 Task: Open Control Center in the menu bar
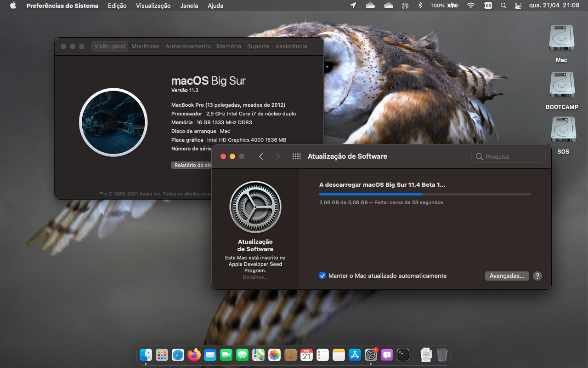click(x=518, y=6)
